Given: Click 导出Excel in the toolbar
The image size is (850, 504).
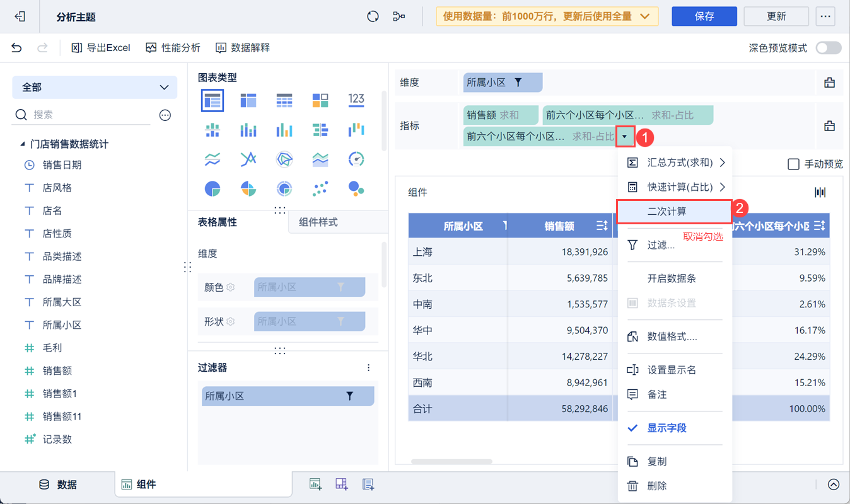Looking at the screenshot, I should coord(101,48).
